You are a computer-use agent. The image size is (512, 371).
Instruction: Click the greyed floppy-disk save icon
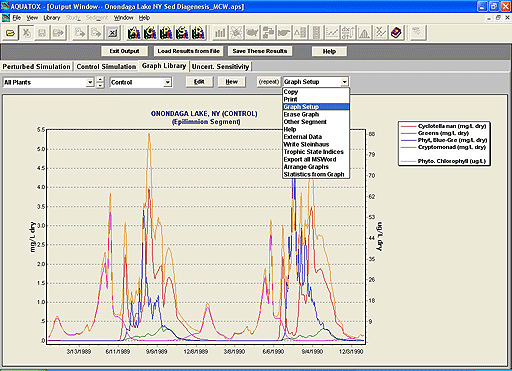click(42, 33)
